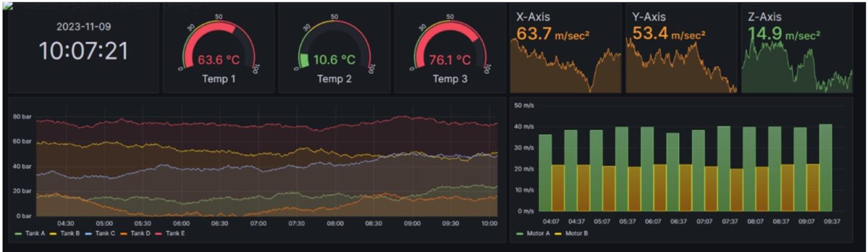Click the yellow Motor B bar at 07:37
Screen dimensions: 868x252
pos(736,190)
